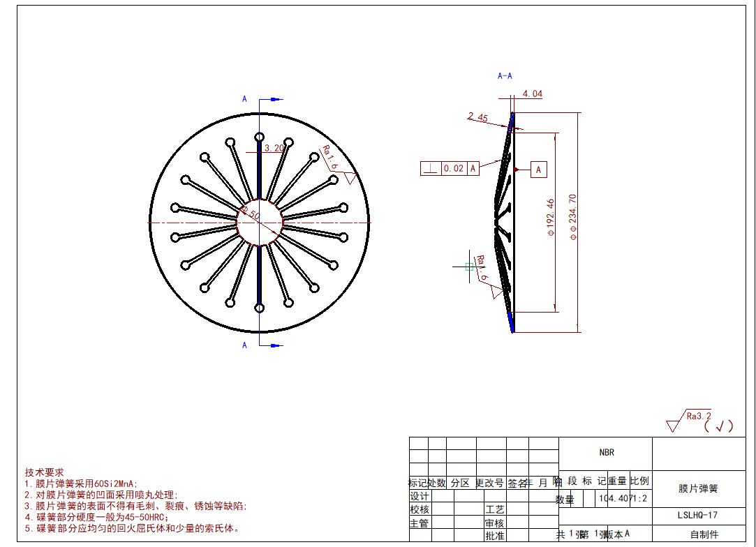This screenshot has width=756, height=547.
Task: Click the 膜片弹簧 part name cell
Action: pyautogui.click(x=698, y=488)
